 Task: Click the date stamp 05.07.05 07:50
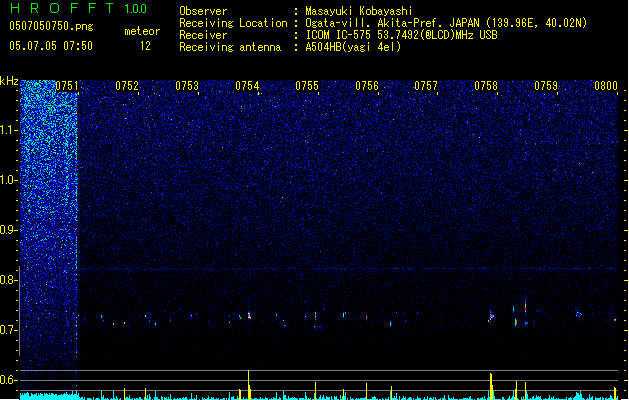(x=51, y=46)
